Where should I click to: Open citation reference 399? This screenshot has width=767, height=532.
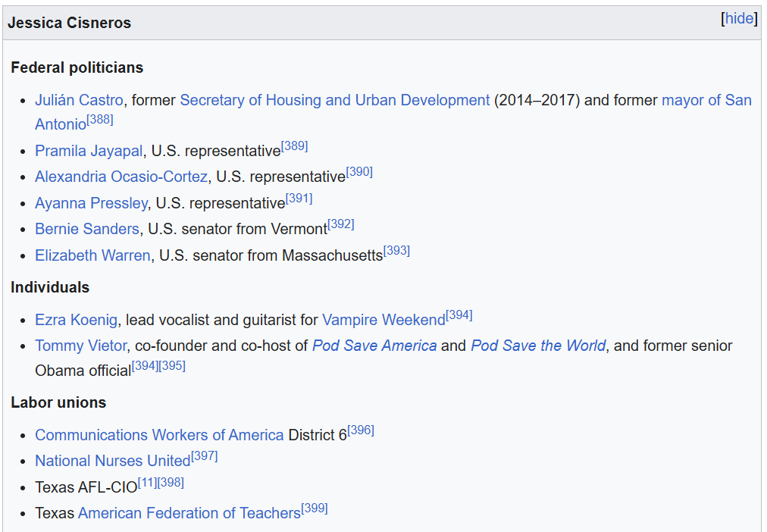[315, 509]
